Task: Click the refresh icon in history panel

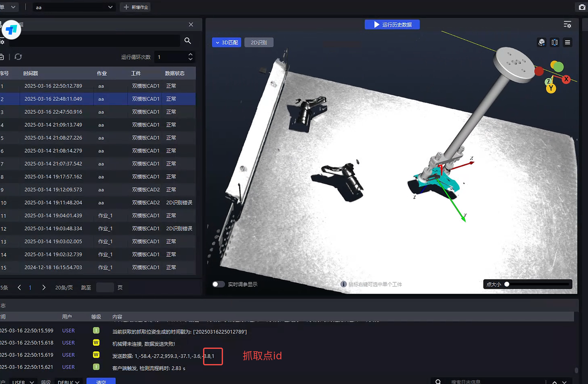Action: coord(18,57)
